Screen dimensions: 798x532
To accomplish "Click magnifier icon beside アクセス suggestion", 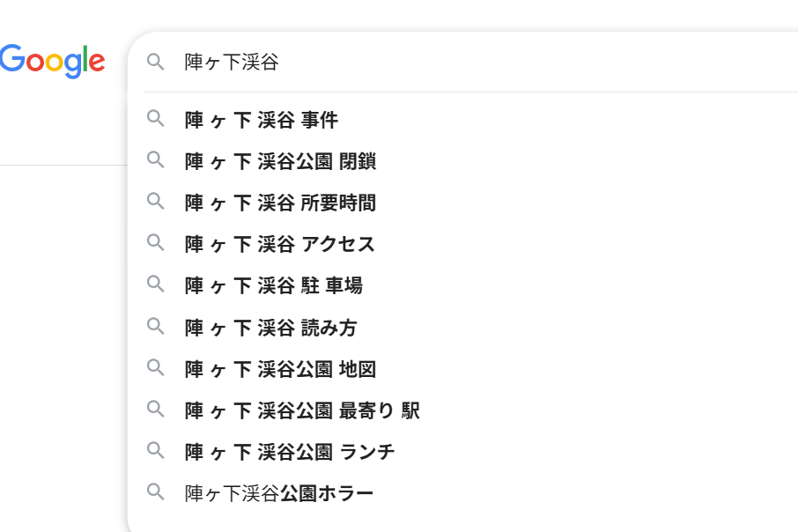I will click(156, 243).
